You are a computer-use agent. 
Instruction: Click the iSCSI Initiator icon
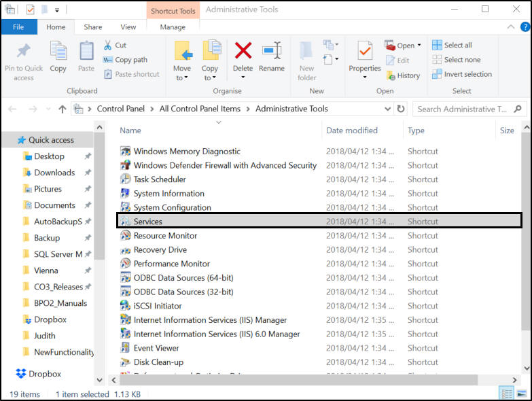[x=125, y=306]
